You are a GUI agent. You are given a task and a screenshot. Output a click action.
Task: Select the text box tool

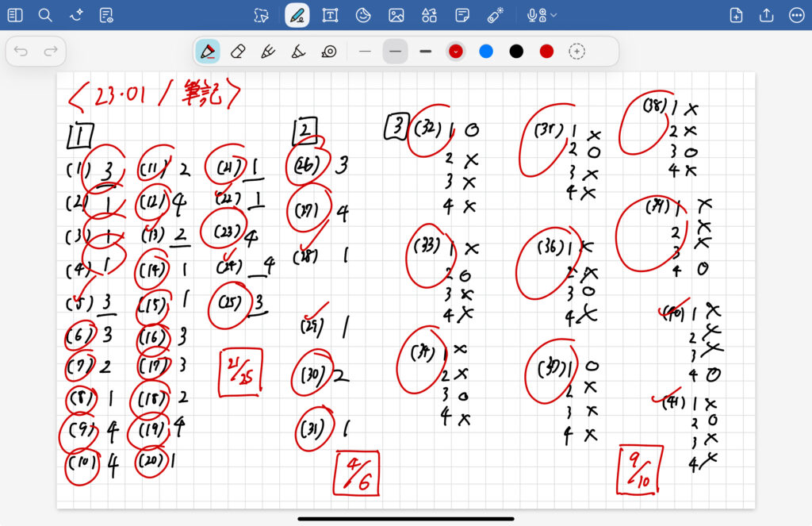[330, 15]
